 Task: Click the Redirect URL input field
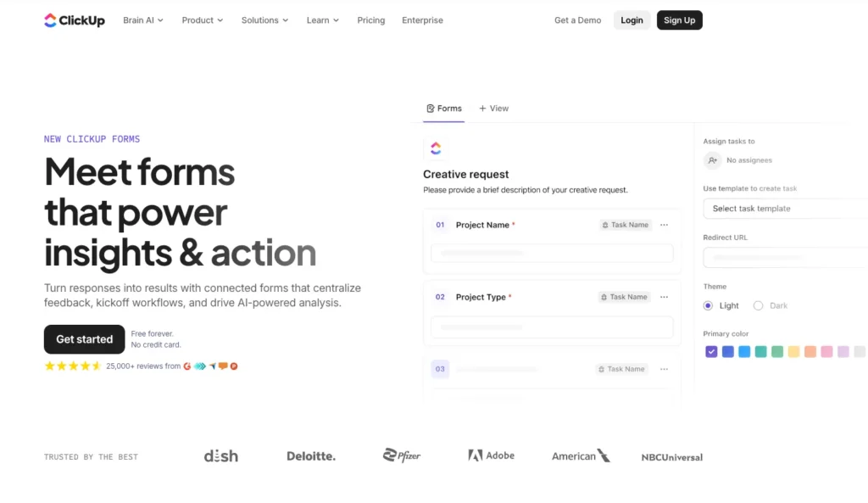click(x=788, y=257)
